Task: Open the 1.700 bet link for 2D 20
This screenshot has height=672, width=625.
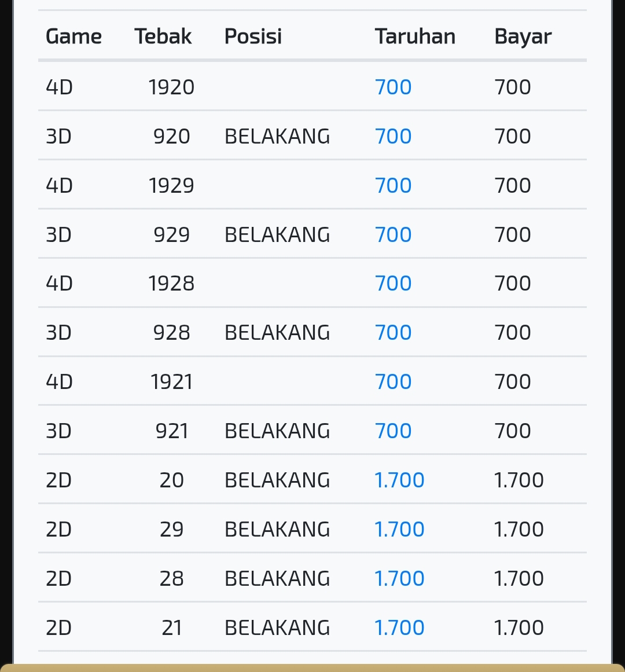Action: pos(399,480)
